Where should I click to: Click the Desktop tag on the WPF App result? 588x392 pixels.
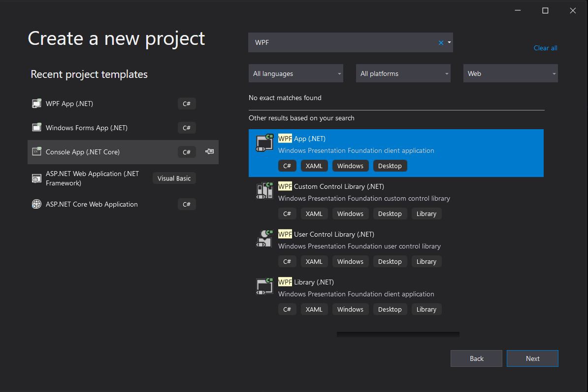(x=390, y=166)
